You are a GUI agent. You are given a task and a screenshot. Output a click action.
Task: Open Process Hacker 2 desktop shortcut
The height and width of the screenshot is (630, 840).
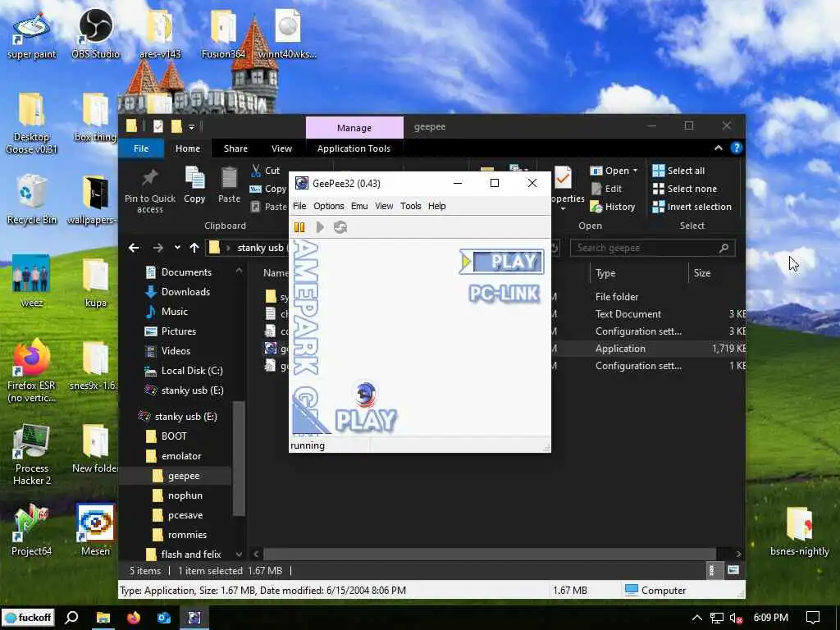[31, 454]
